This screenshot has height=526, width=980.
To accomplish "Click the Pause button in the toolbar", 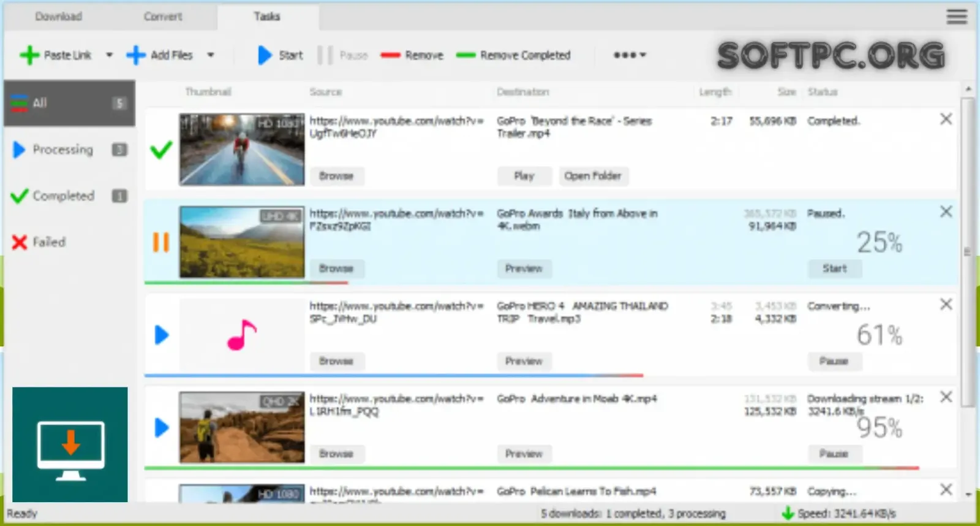I will pos(343,55).
